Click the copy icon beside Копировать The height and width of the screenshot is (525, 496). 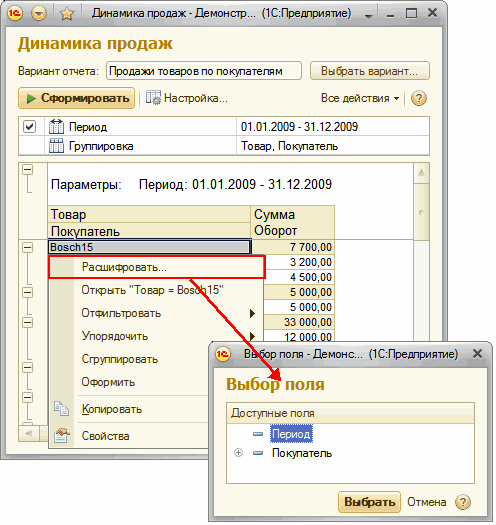[62, 409]
